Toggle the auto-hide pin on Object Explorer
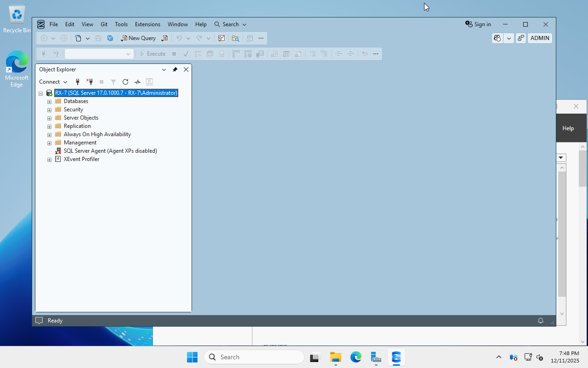588x368 pixels. click(175, 69)
